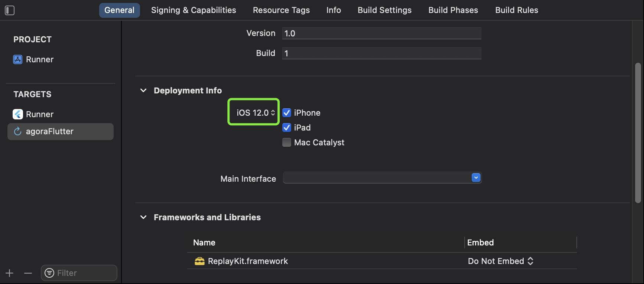Switch to the Info tab
Image resolution: width=644 pixels, height=284 pixels.
click(x=334, y=10)
